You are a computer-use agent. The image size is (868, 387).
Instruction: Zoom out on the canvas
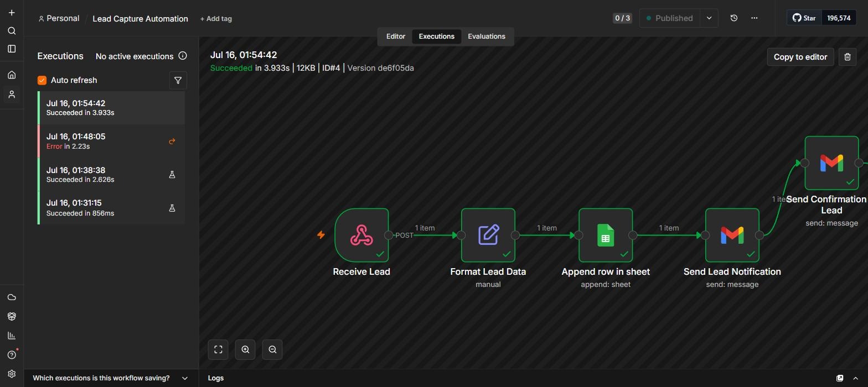click(x=272, y=349)
